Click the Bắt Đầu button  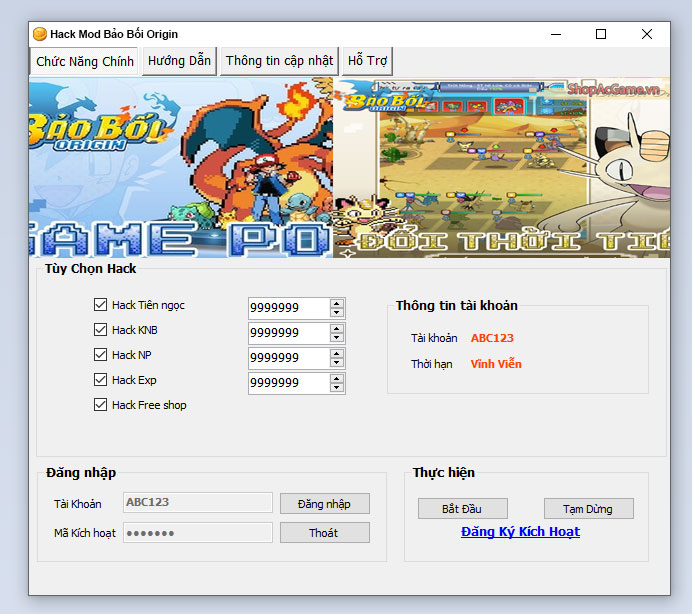[x=463, y=509]
